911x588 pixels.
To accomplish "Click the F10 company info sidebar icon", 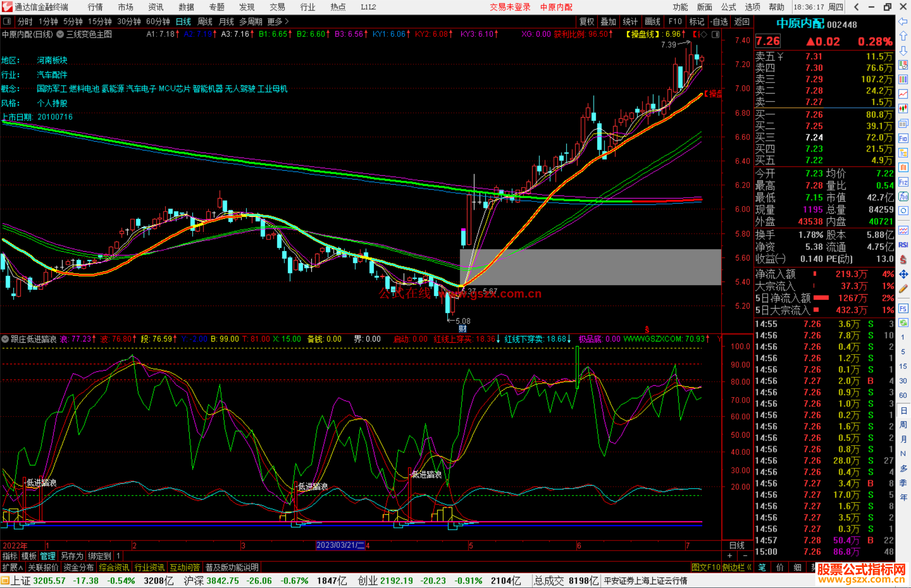I will click(x=903, y=138).
